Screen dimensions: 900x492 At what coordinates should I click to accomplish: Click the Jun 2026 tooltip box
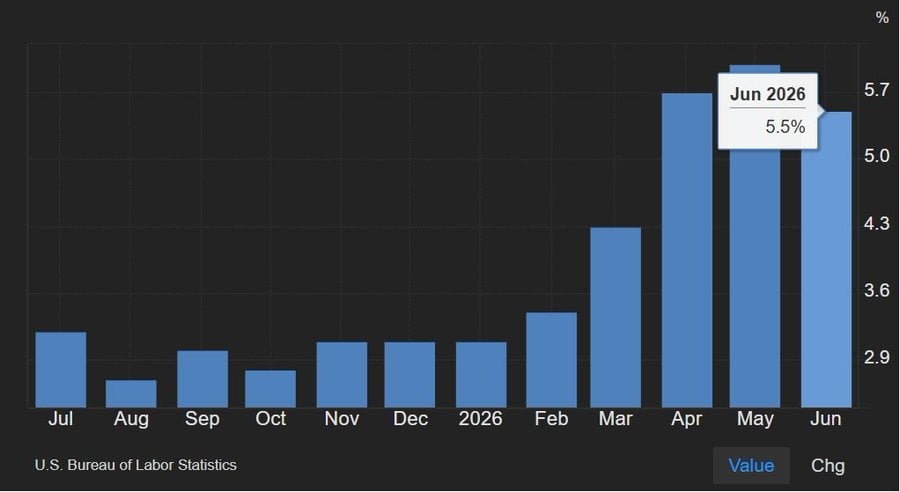(768, 111)
